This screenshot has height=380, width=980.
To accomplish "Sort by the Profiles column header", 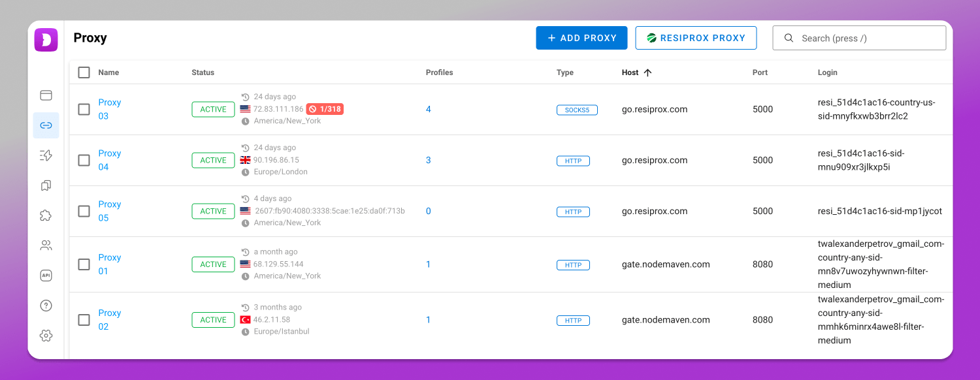I will click(x=439, y=72).
